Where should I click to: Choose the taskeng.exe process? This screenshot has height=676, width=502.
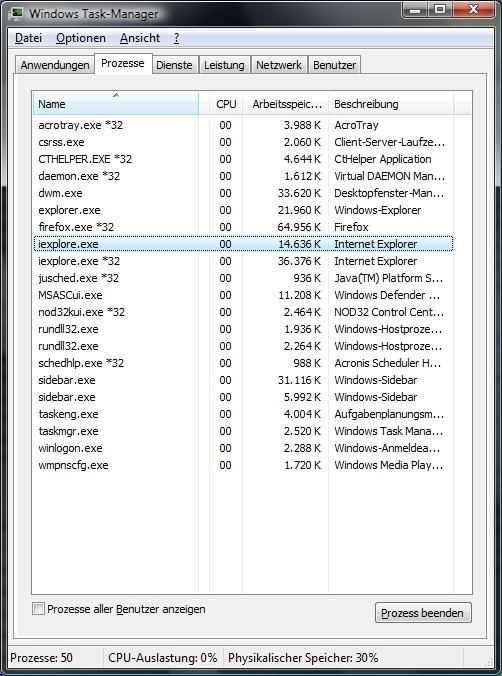tap(243, 414)
